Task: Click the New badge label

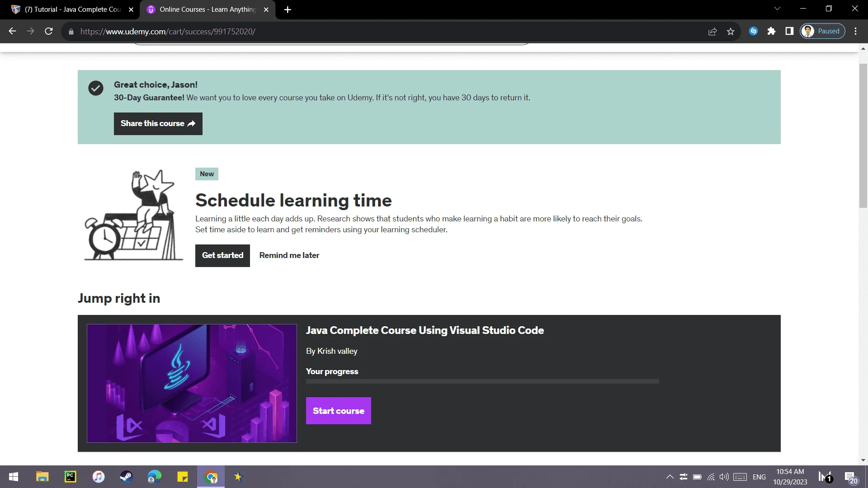Action: point(207,174)
